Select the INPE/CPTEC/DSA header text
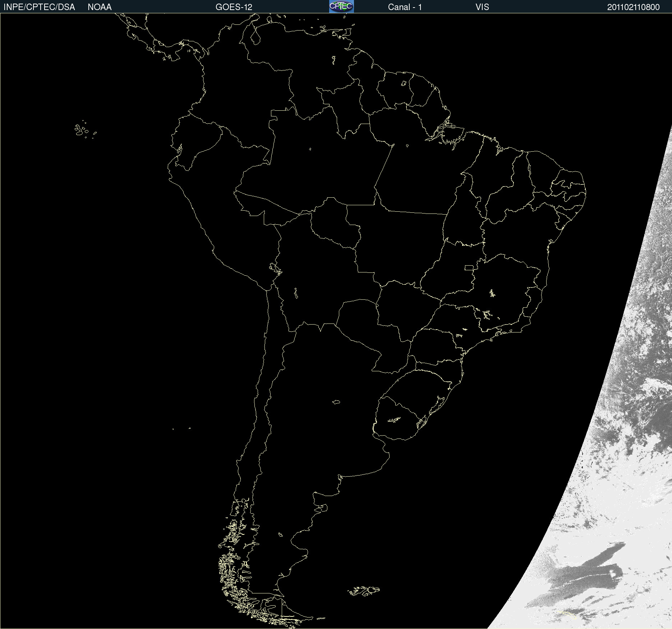This screenshot has width=672, height=629. click(x=39, y=7)
